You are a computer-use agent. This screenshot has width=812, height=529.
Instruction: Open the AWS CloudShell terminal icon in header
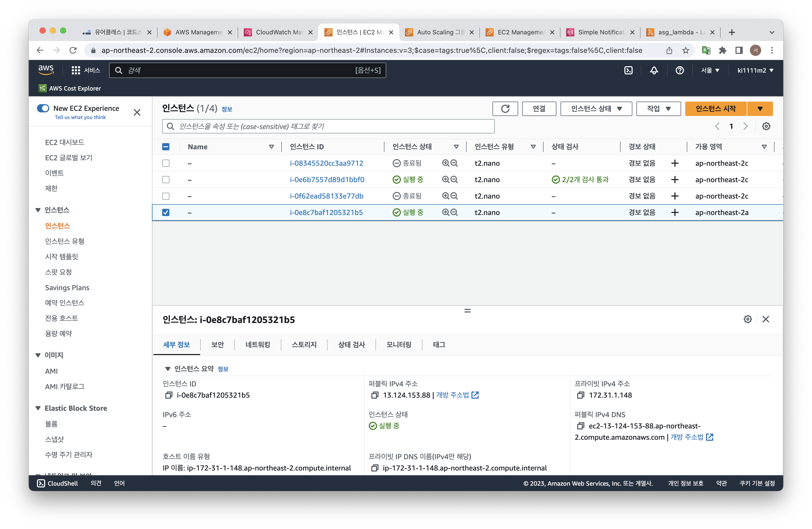pyautogui.click(x=628, y=70)
